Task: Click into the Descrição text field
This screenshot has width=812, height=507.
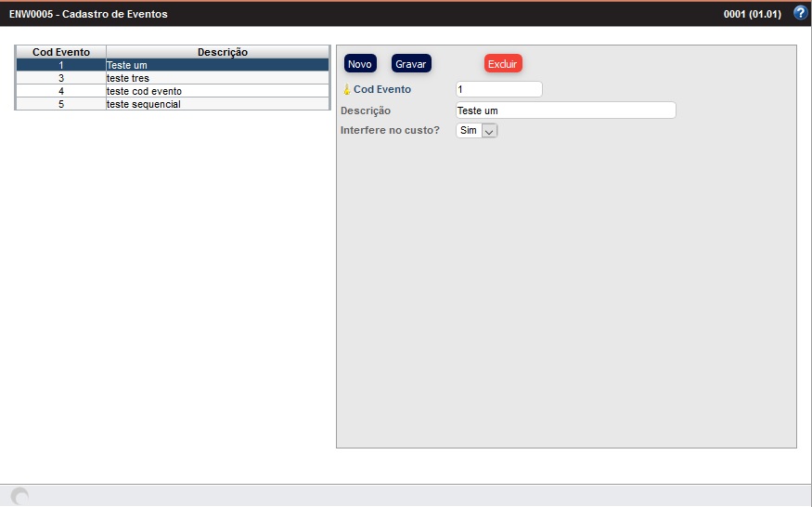Action: click(x=566, y=110)
